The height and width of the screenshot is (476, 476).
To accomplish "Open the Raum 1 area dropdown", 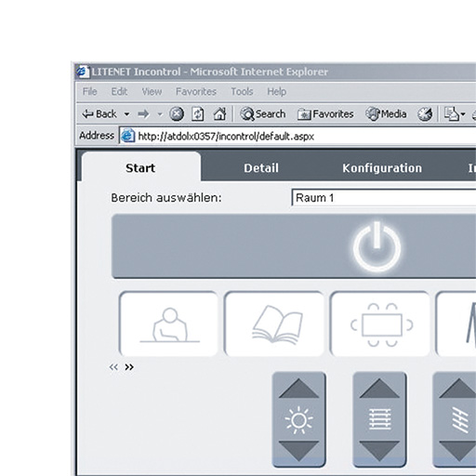I will click(x=384, y=197).
